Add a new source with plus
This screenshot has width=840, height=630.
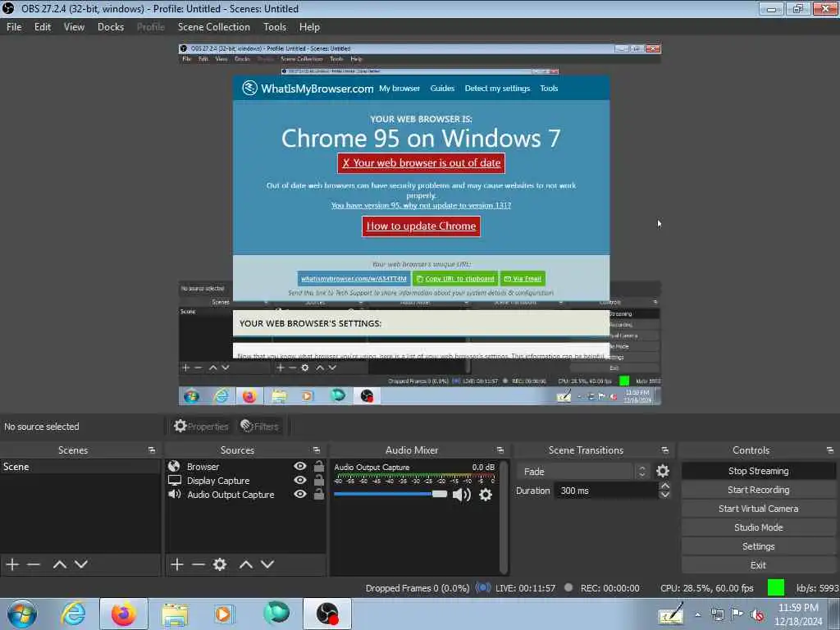click(177, 564)
